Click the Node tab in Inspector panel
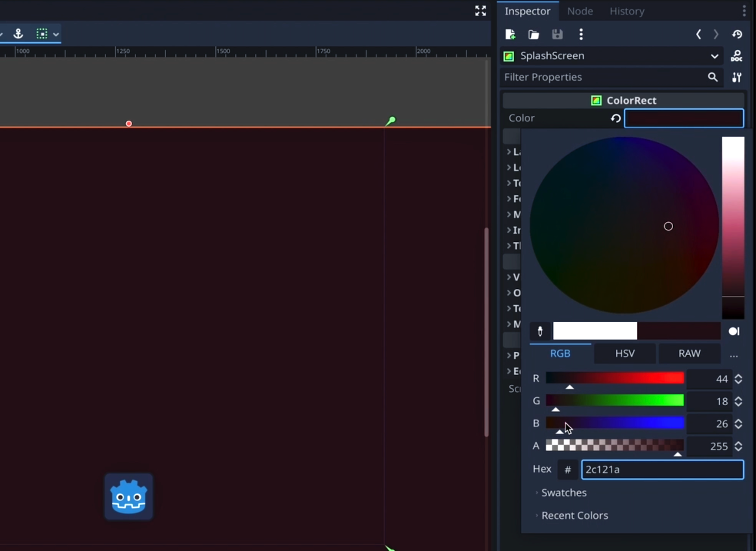Viewport: 756px width, 551px height. point(579,11)
